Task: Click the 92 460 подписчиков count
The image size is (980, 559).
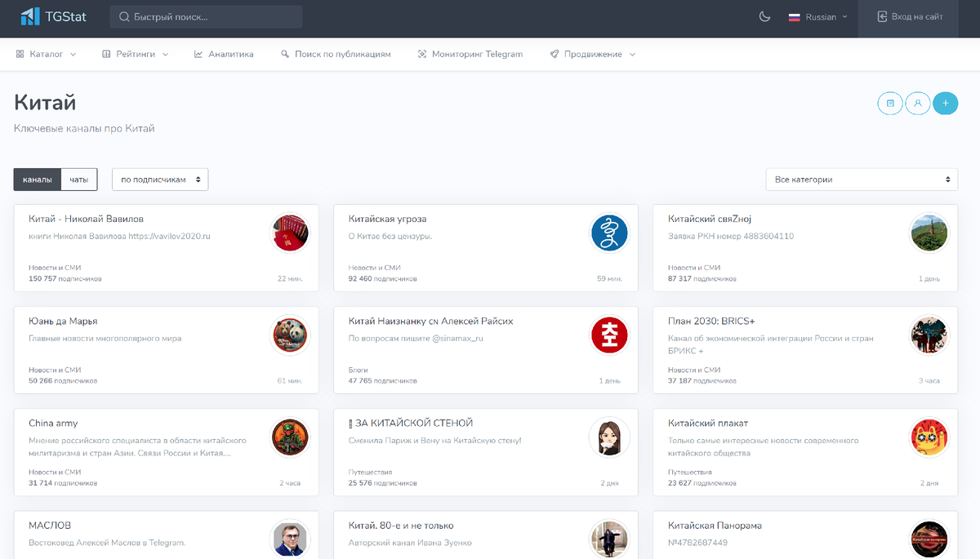Action: coord(382,279)
